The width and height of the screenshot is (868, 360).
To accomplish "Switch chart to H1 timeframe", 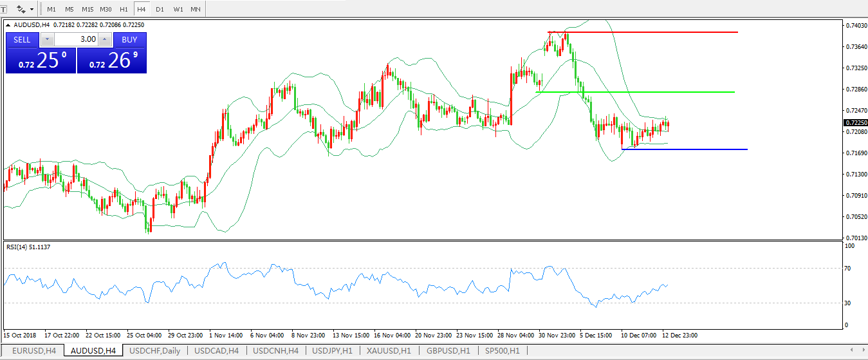I will [x=124, y=9].
